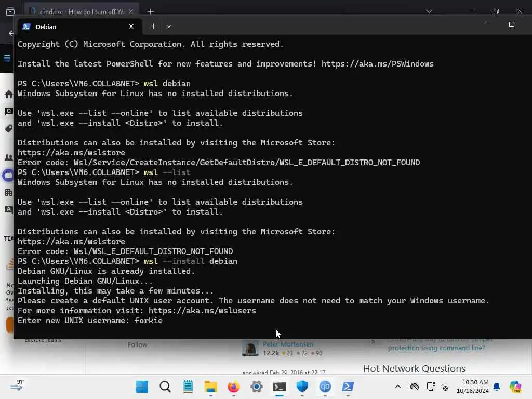This screenshot has width=532, height=399.
Task: Click the Home icon in website sidebar
Action: pyautogui.click(x=8, y=94)
